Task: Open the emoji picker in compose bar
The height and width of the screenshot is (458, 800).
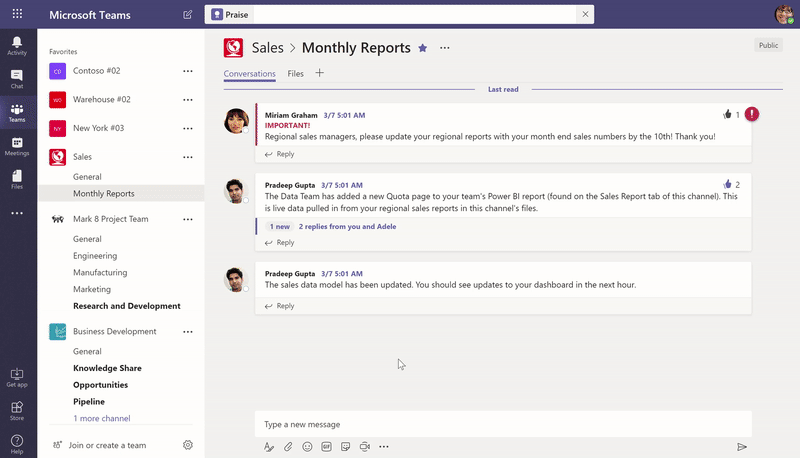Action: coord(307,447)
